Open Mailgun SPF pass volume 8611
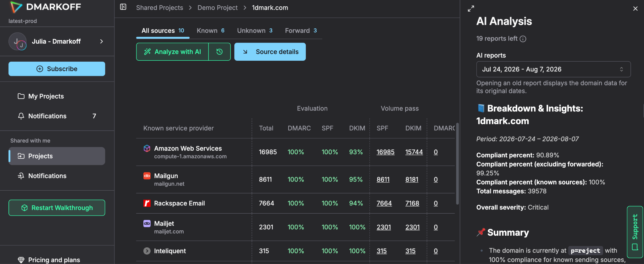 click(x=383, y=179)
